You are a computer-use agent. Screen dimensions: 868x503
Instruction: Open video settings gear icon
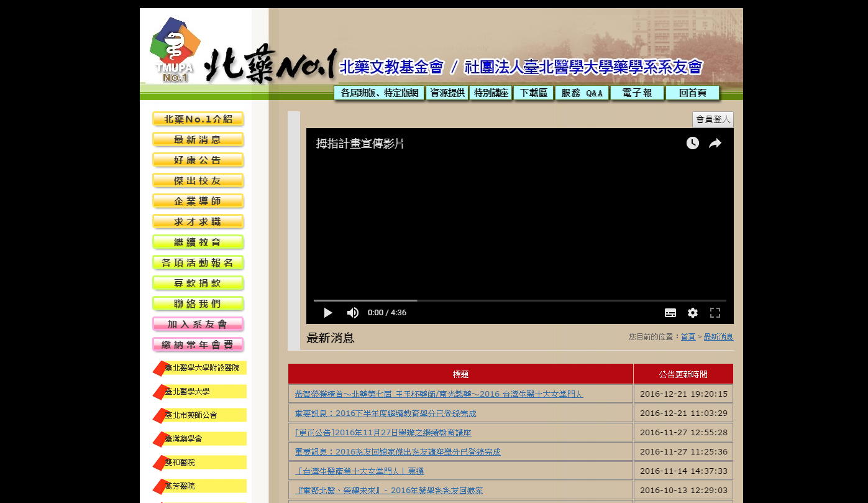(693, 313)
